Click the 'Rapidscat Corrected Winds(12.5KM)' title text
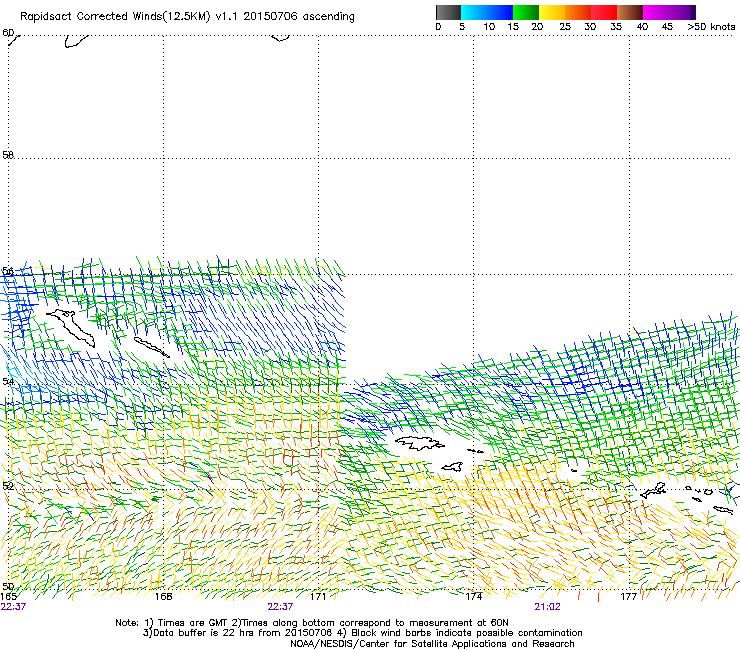This screenshot has width=740, height=650. click(x=115, y=17)
